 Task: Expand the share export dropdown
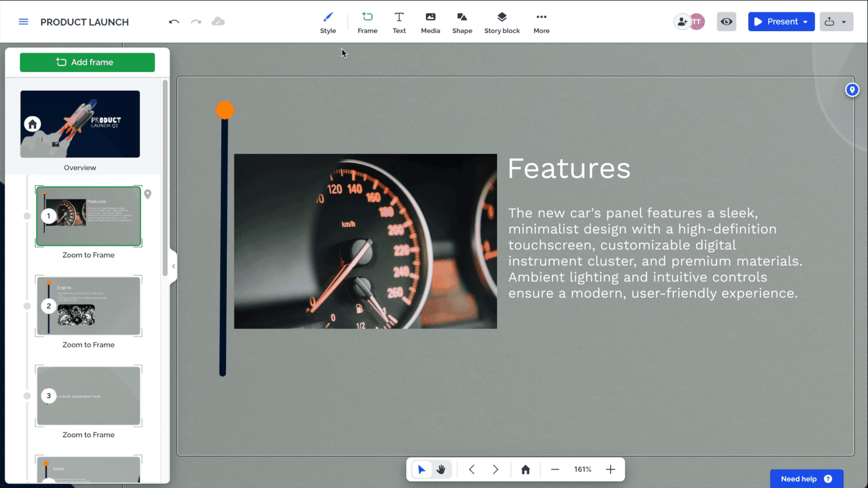coord(844,22)
